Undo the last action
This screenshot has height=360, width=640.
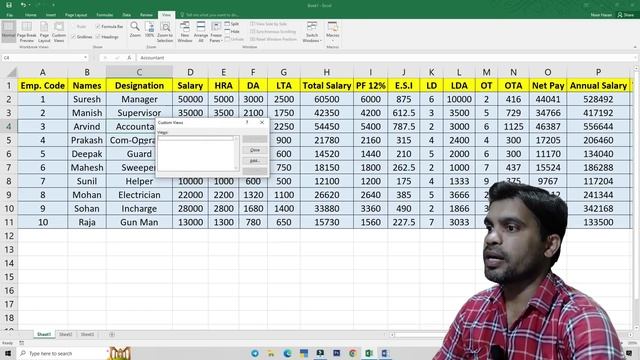pyautogui.click(x=23, y=5)
